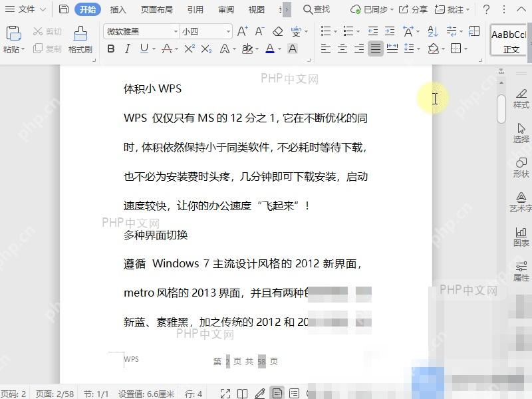Toggle page layout view in status bar
532x399 pixels.
(277, 393)
